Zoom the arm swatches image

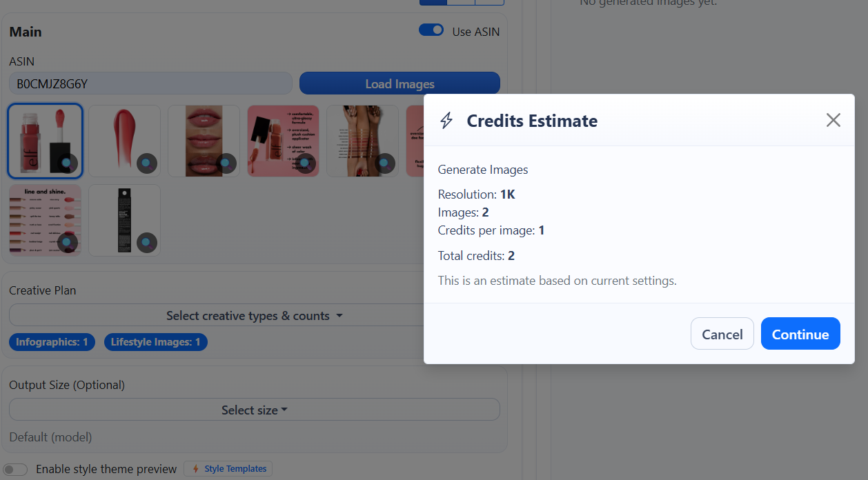385,163
